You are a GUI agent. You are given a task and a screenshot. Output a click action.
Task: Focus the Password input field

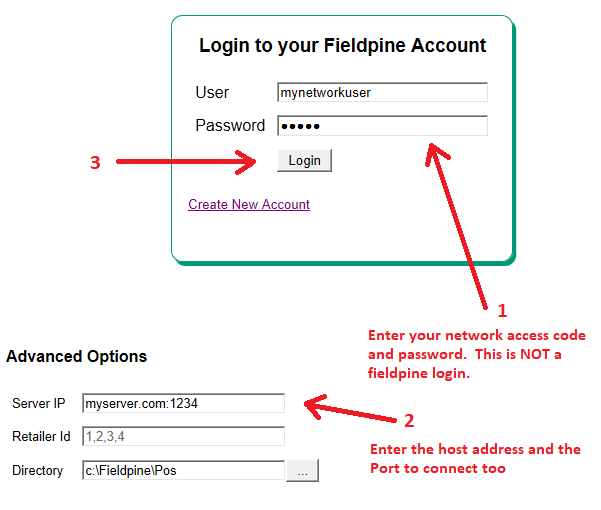[x=382, y=126]
